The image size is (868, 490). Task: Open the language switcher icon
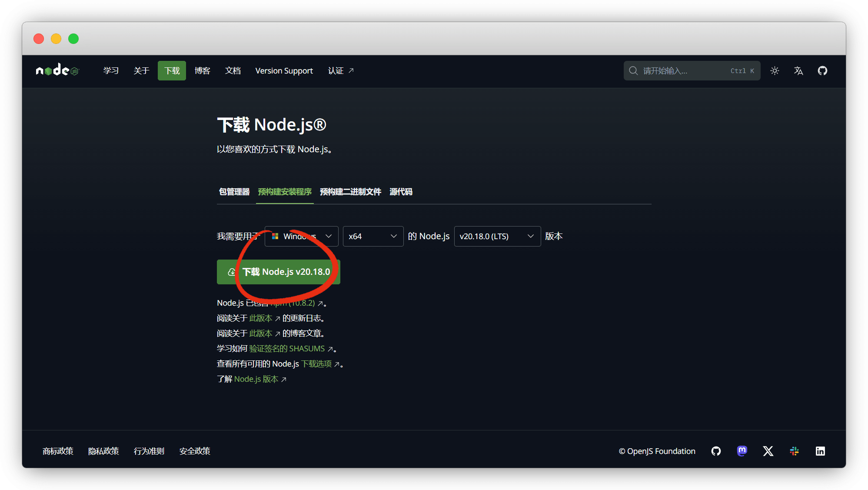click(798, 70)
